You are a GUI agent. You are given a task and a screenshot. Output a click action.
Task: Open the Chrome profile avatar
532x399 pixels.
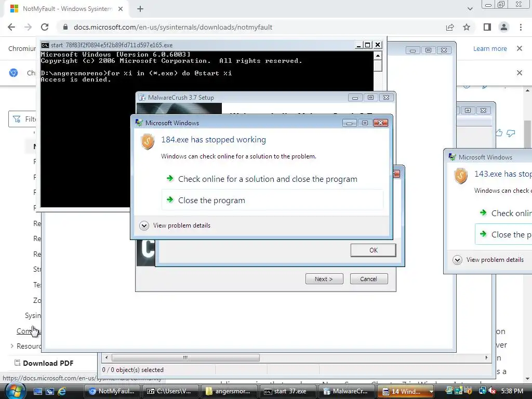(x=504, y=27)
